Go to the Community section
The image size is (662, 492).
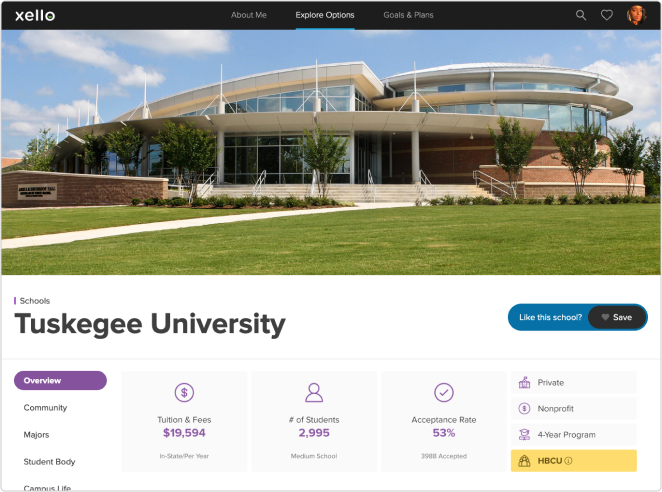[x=46, y=408]
